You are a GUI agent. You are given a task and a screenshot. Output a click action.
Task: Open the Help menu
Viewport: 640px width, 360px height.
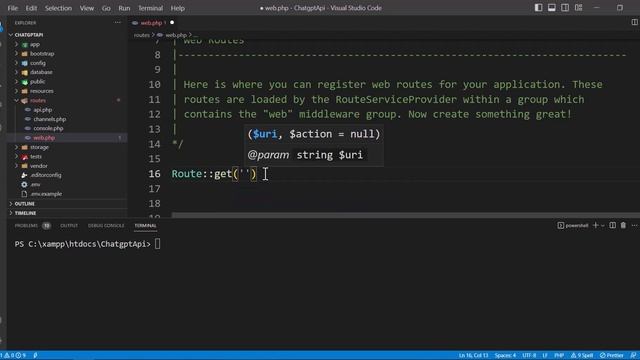point(178,8)
